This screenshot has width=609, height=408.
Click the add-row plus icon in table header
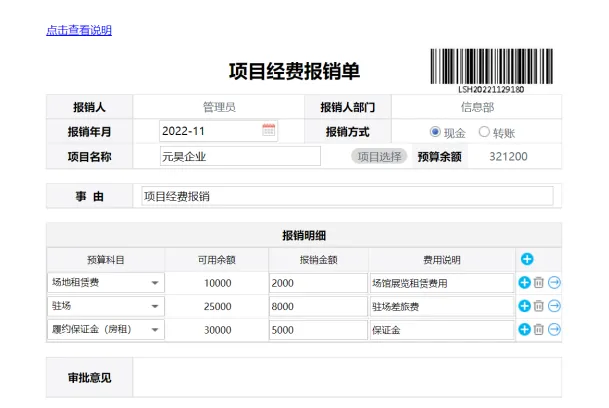527,260
